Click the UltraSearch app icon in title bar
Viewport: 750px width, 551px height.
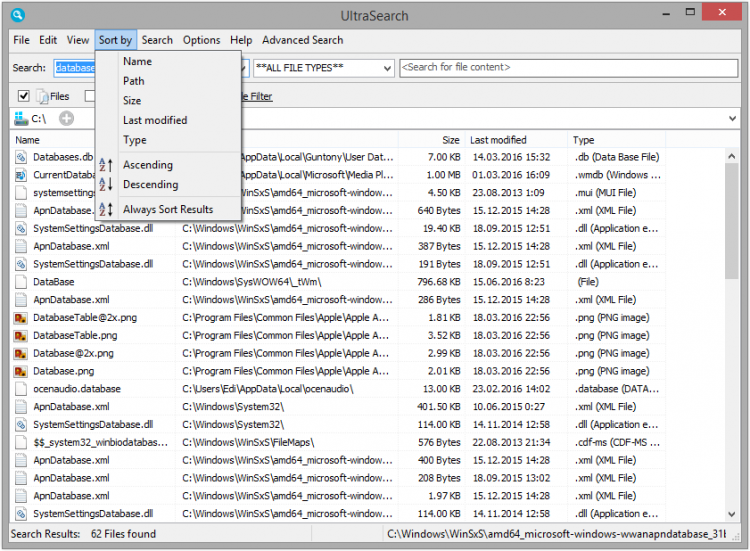(x=17, y=15)
